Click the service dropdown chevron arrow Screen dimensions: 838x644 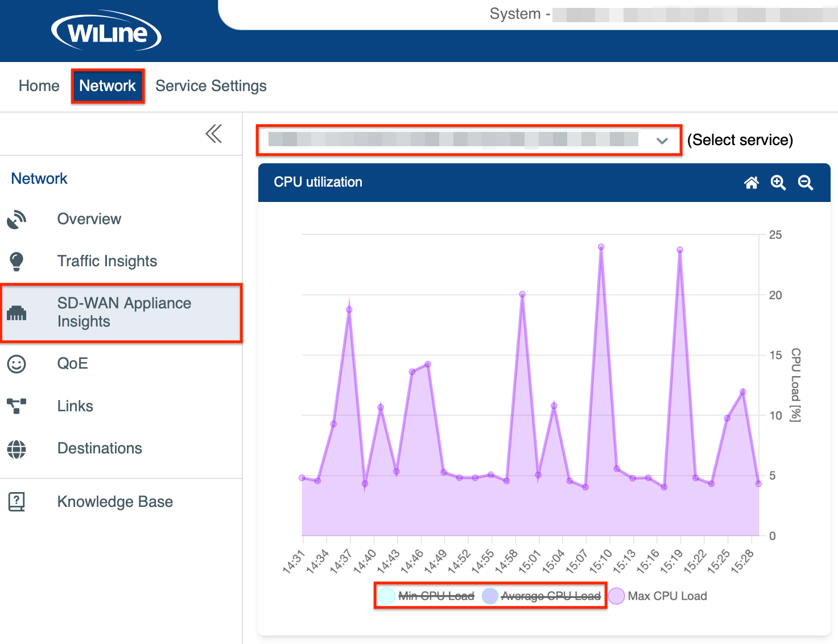(662, 141)
